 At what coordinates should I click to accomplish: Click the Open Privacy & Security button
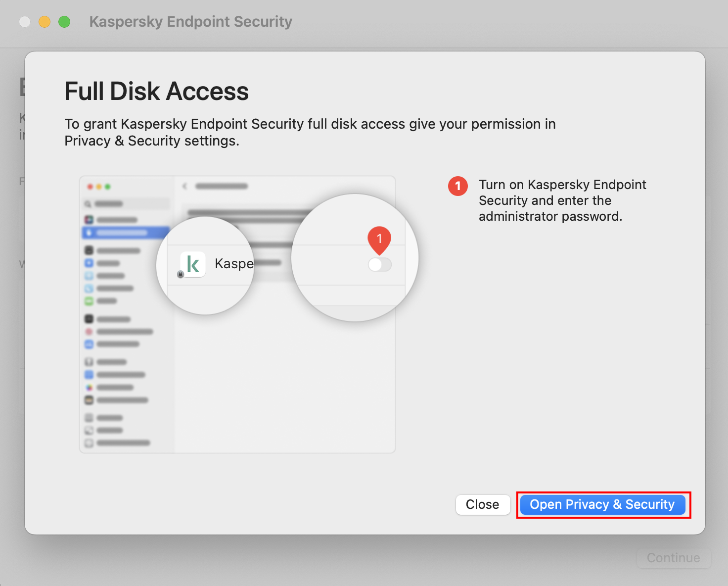tap(602, 505)
